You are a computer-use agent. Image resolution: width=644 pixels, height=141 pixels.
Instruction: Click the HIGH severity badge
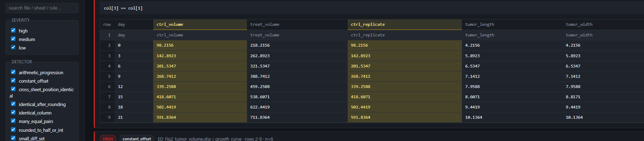pos(108,139)
